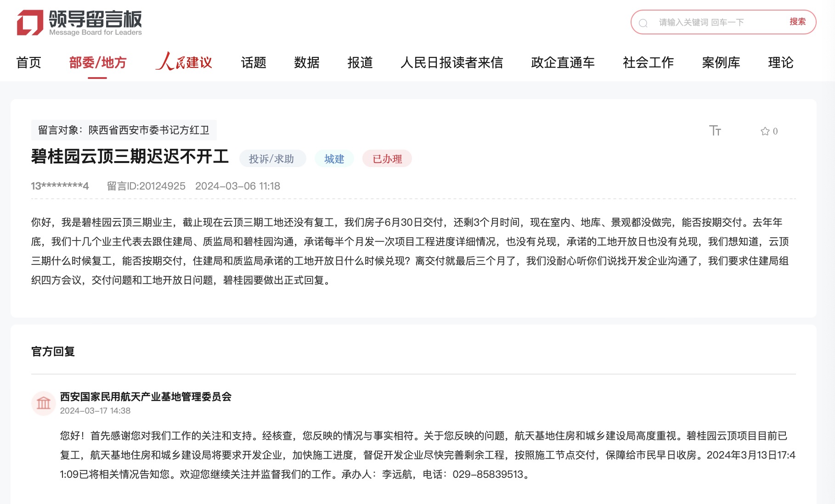Click the red 搜索 button
Screen dimensions: 835x504
[x=797, y=22]
